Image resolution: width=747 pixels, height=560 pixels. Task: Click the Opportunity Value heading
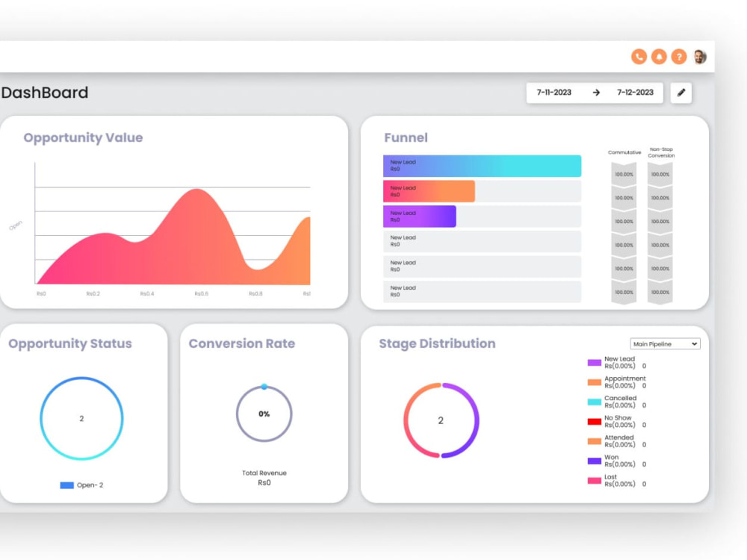83,137
